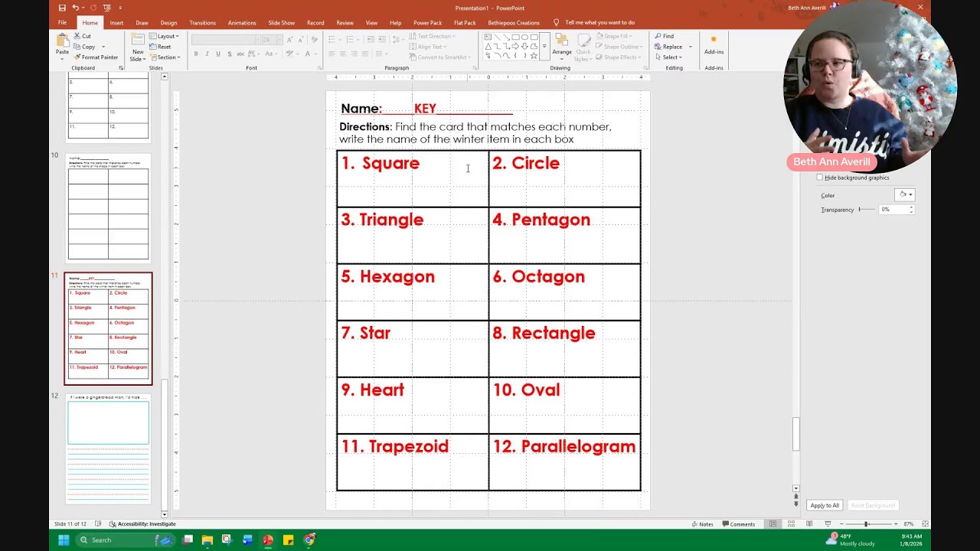The width and height of the screenshot is (980, 551).
Task: Click the Save icon in quick access toolbar
Action: tap(62, 8)
